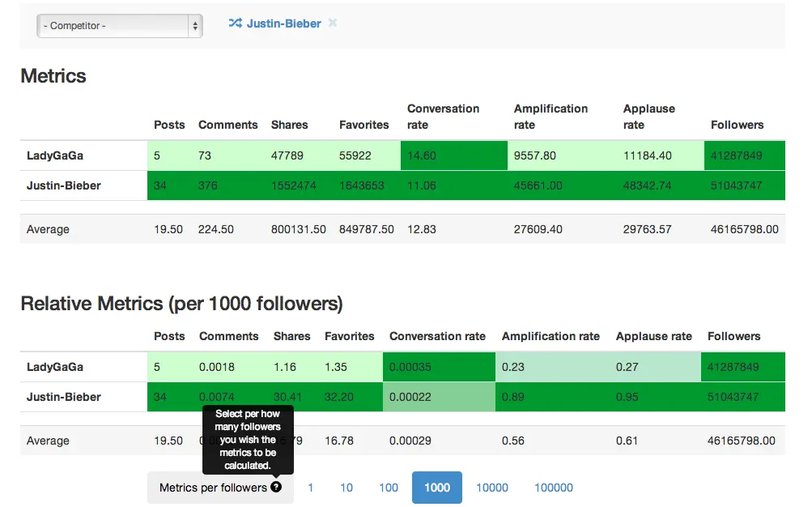This screenshot has width=812, height=507.
Task: Select the 1 followers option
Action: click(310, 488)
